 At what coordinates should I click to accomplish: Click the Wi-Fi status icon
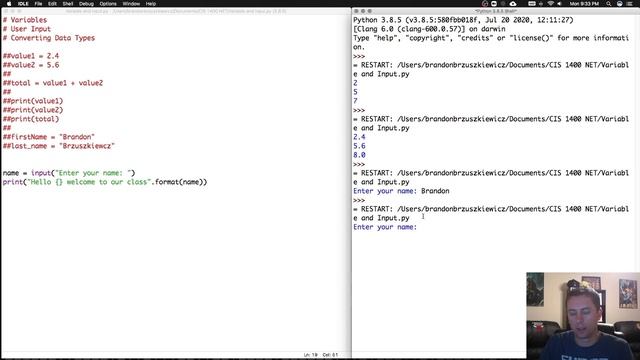(551, 4)
